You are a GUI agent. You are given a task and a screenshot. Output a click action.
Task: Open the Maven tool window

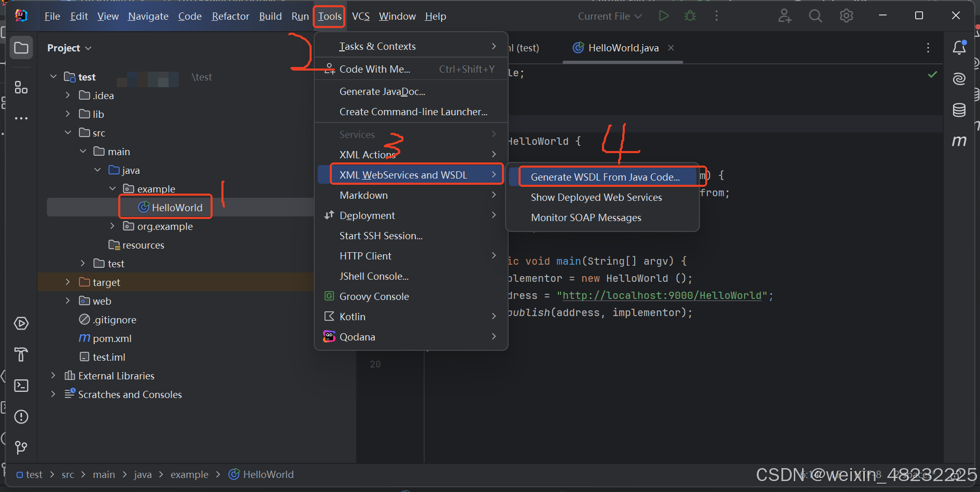pos(959,141)
